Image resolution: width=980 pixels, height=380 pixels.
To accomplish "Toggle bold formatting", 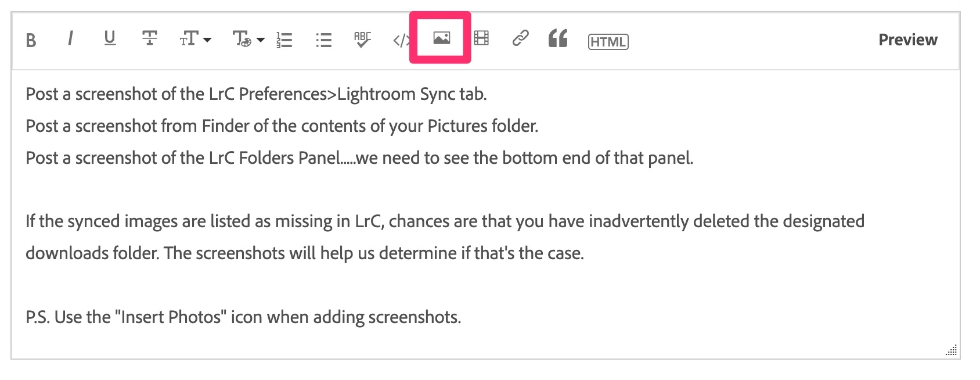I will (x=31, y=40).
